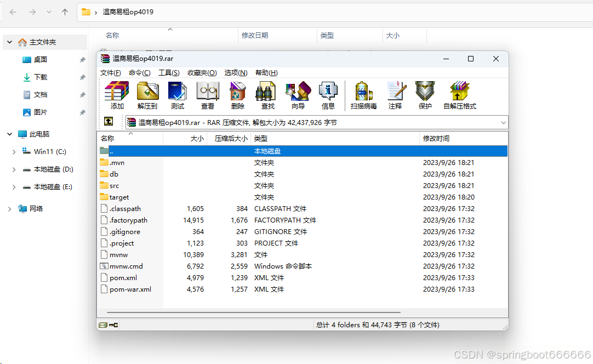
Task: Click the chevron after the folder icon in address bar
Action: [x=96, y=13]
